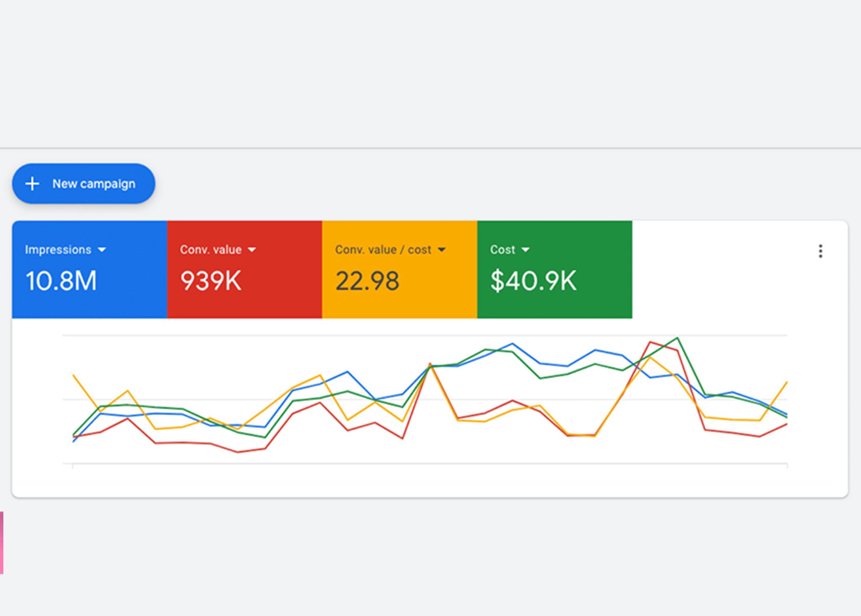Image resolution: width=861 pixels, height=616 pixels.
Task: Click the 22.98 value figure
Action: click(x=367, y=281)
